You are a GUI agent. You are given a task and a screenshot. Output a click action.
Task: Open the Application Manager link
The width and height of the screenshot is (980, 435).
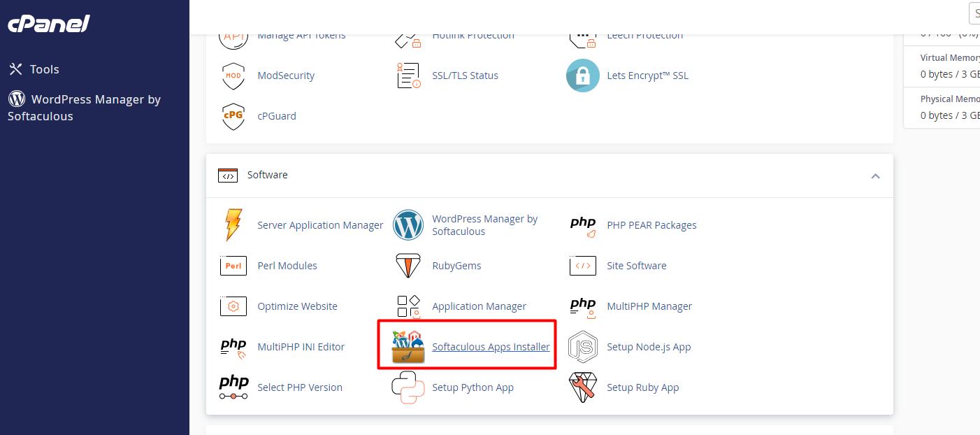coord(479,306)
